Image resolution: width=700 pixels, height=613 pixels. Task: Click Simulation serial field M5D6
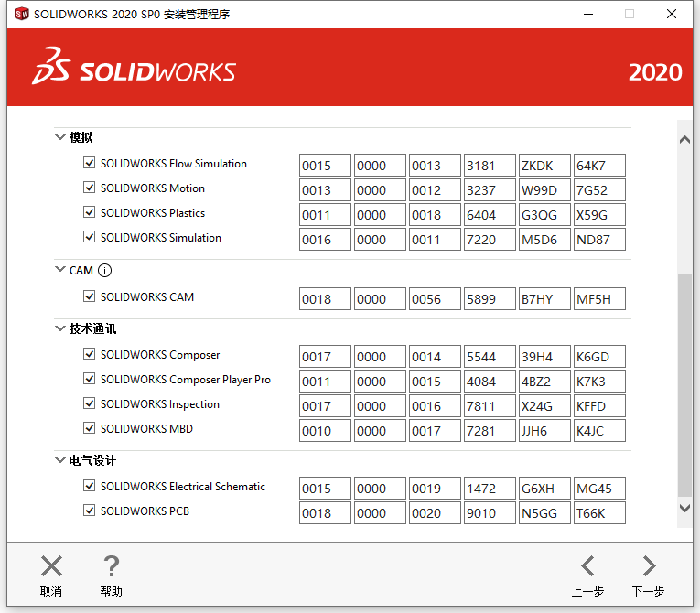(544, 240)
